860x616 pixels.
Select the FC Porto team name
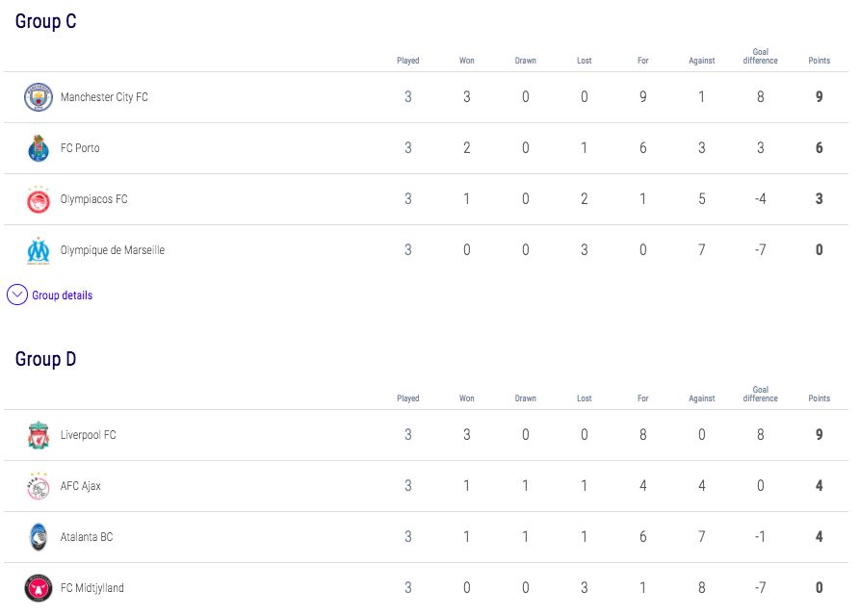click(x=80, y=148)
